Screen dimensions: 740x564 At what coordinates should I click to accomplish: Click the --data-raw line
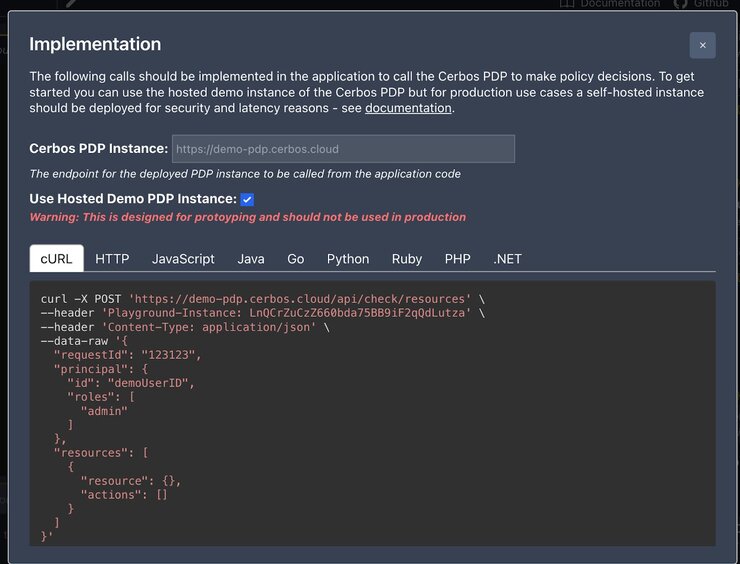tap(84, 341)
